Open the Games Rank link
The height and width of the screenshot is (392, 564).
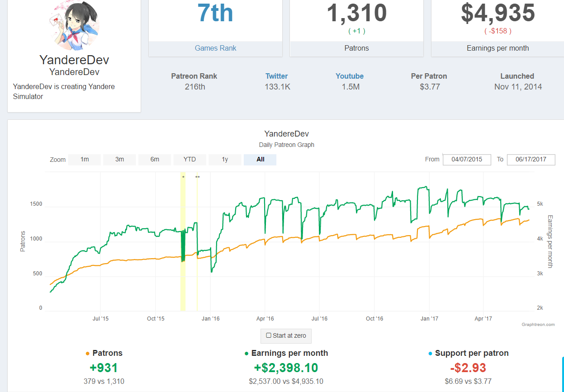click(216, 48)
